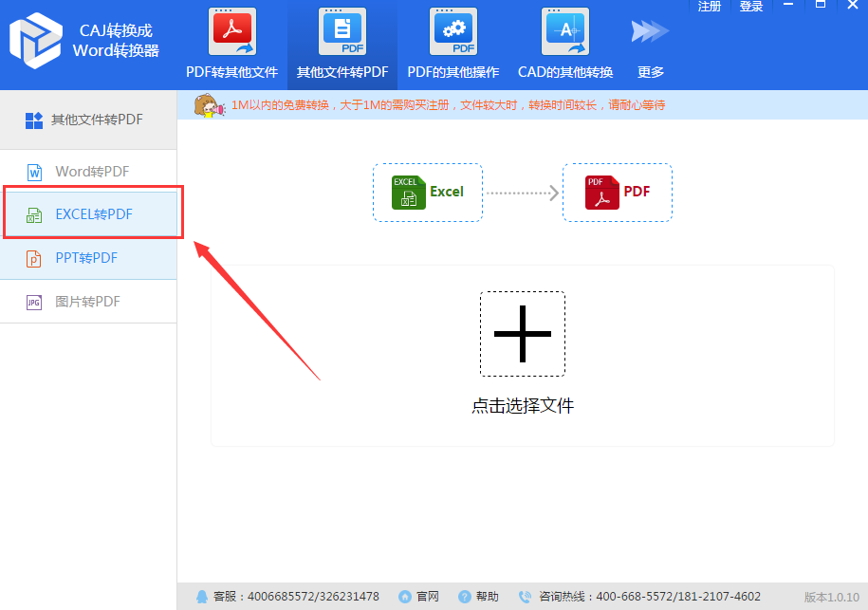The height and width of the screenshot is (610, 868).
Task: Minimize the converter window
Action: 788,5
